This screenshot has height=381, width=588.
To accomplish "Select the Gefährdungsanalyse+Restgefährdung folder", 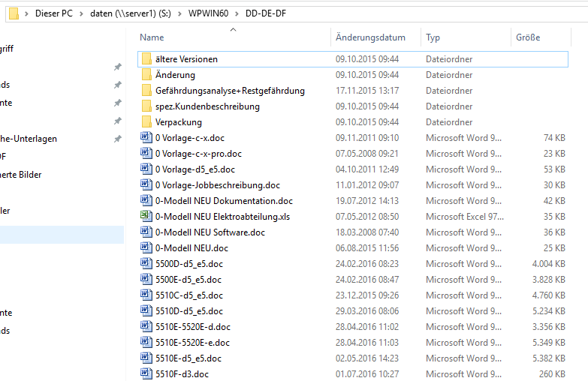I will [230, 91].
